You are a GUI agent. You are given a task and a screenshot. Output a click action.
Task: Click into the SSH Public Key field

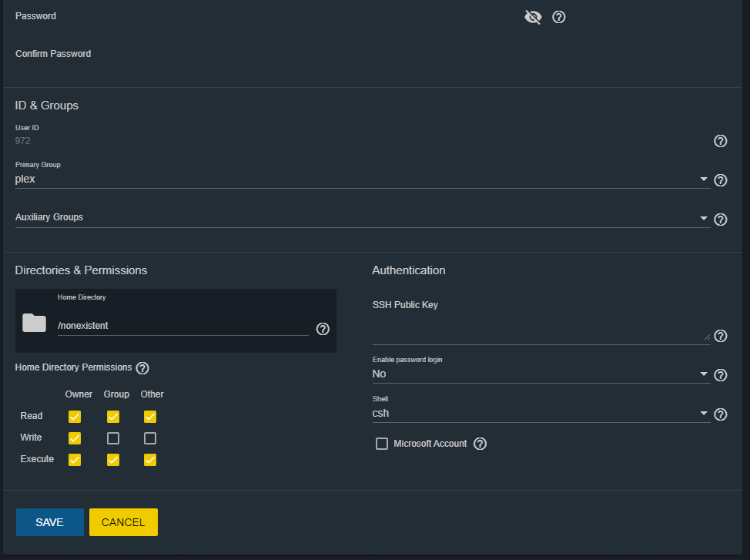[539, 333]
